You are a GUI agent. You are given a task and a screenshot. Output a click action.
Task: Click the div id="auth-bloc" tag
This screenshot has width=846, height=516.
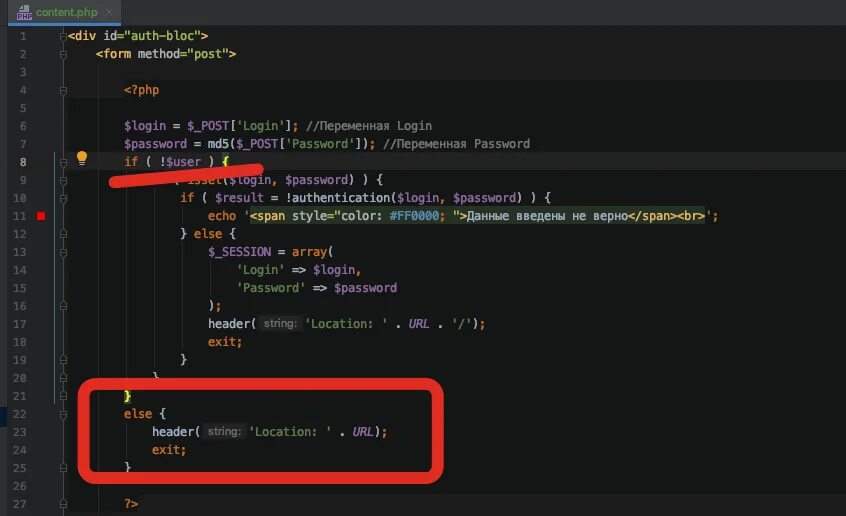[138, 36]
